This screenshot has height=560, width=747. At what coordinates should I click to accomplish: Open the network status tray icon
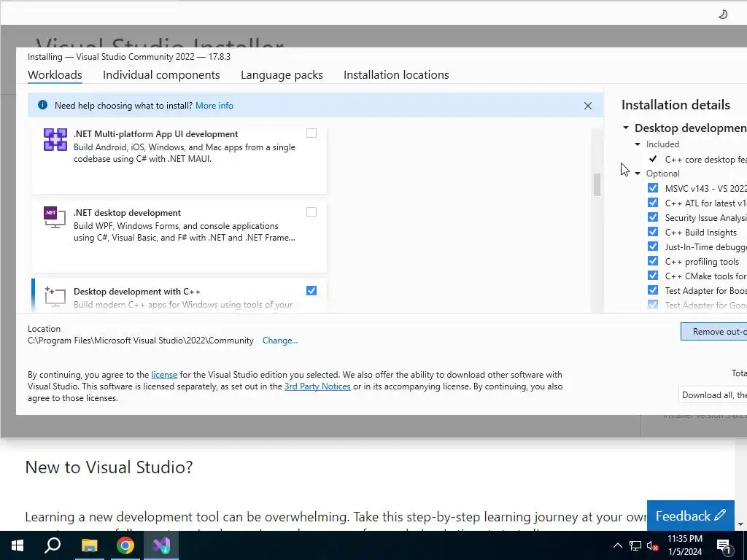(x=635, y=545)
